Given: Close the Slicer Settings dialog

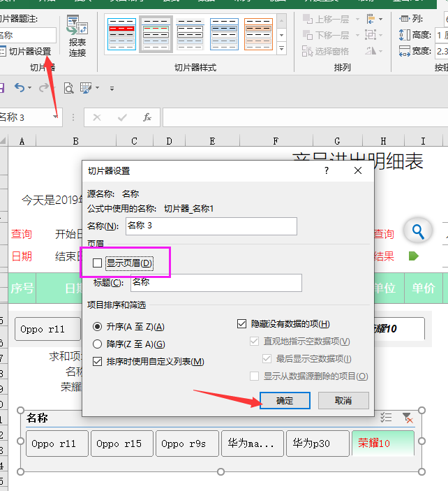Looking at the screenshot, I should [358, 170].
